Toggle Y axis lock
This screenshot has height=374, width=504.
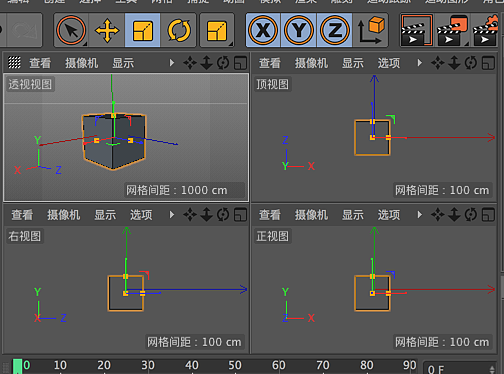pos(299,30)
